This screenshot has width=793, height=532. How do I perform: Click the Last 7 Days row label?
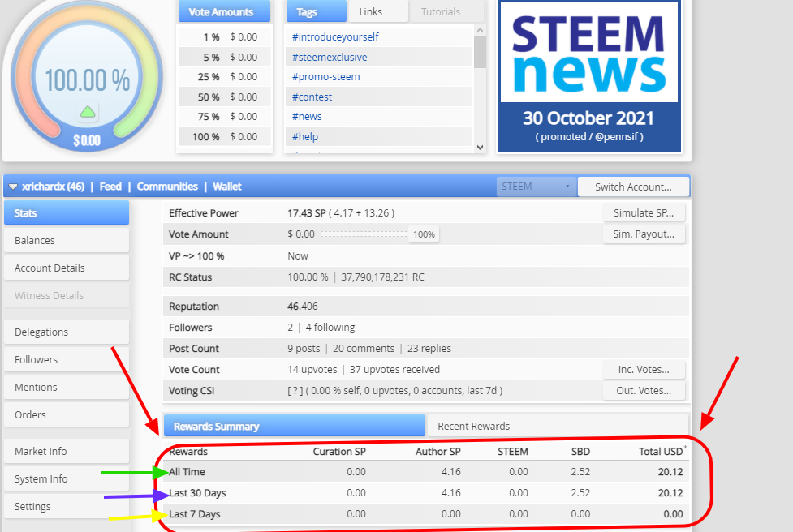point(194,514)
